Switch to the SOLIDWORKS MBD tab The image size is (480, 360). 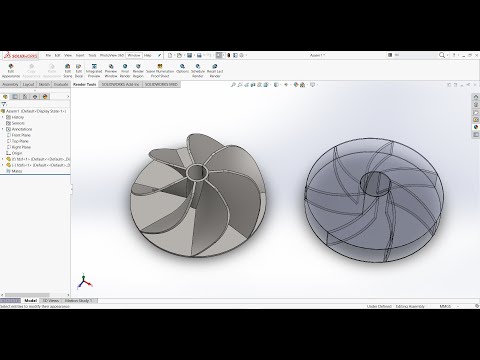[x=161, y=85]
